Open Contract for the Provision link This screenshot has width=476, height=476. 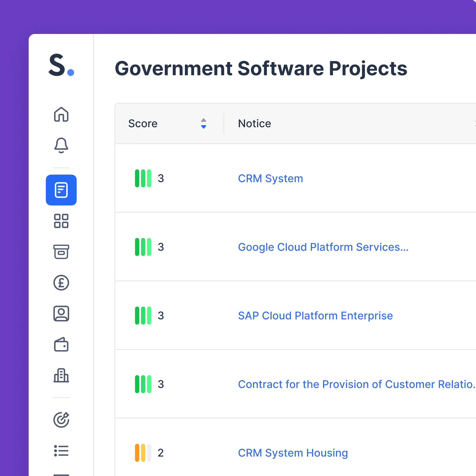(x=357, y=384)
